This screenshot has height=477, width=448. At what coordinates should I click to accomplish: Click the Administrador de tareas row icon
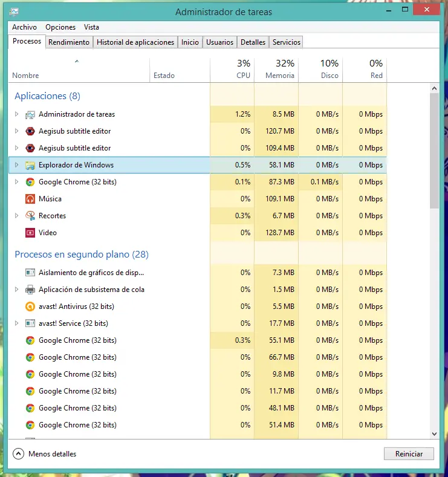(30, 115)
